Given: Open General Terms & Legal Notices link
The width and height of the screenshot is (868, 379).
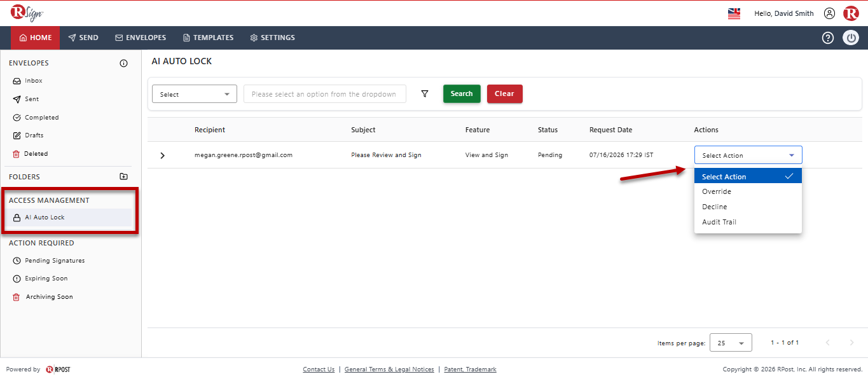Looking at the screenshot, I should pos(389,369).
